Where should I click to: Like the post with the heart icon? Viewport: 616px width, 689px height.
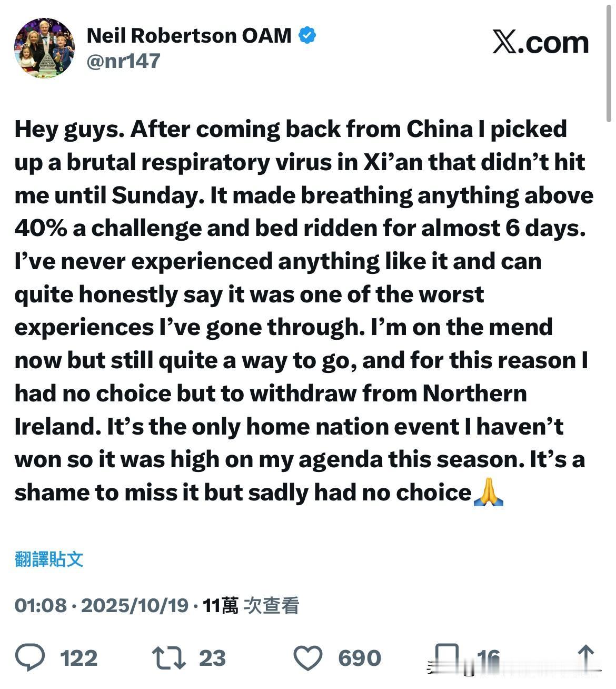click(307, 658)
